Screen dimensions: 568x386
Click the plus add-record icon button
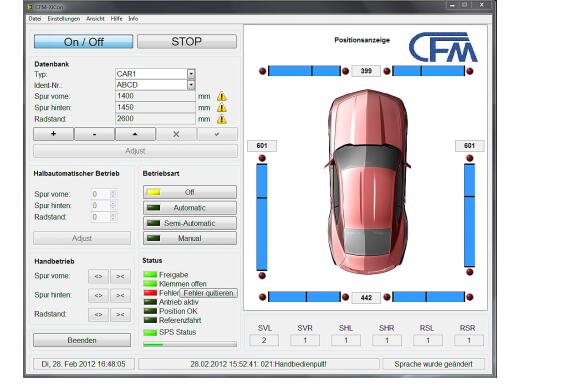pyautogui.click(x=53, y=134)
